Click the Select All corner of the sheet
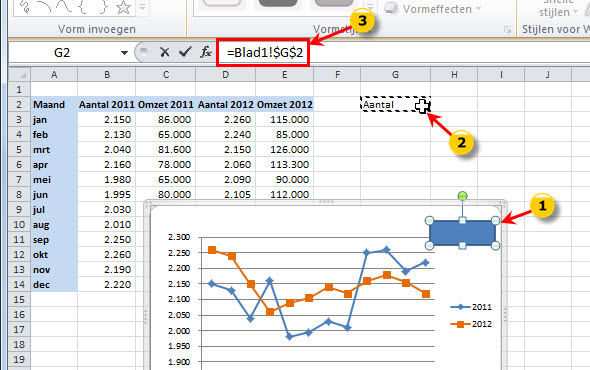590x370 pixels. coord(20,75)
